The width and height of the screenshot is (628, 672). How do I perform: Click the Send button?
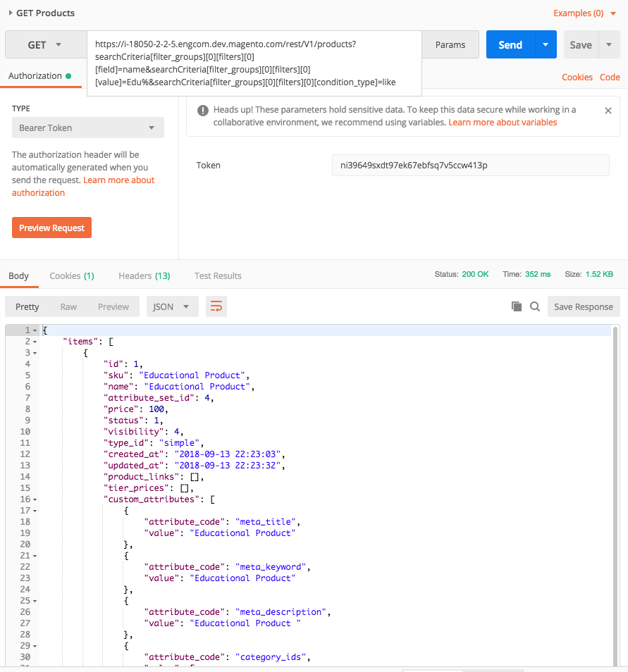click(510, 44)
